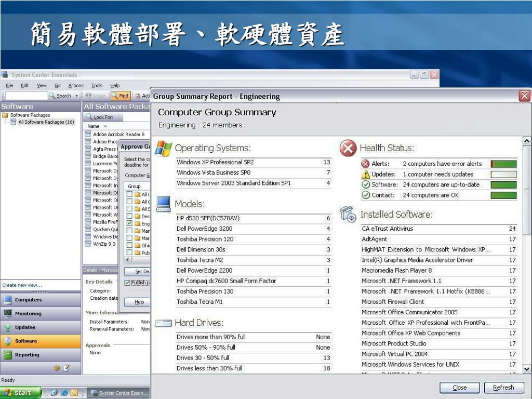Viewport: 532px width, 399px height.
Task: Click the Quicken package icon
Action: [x=88, y=229]
